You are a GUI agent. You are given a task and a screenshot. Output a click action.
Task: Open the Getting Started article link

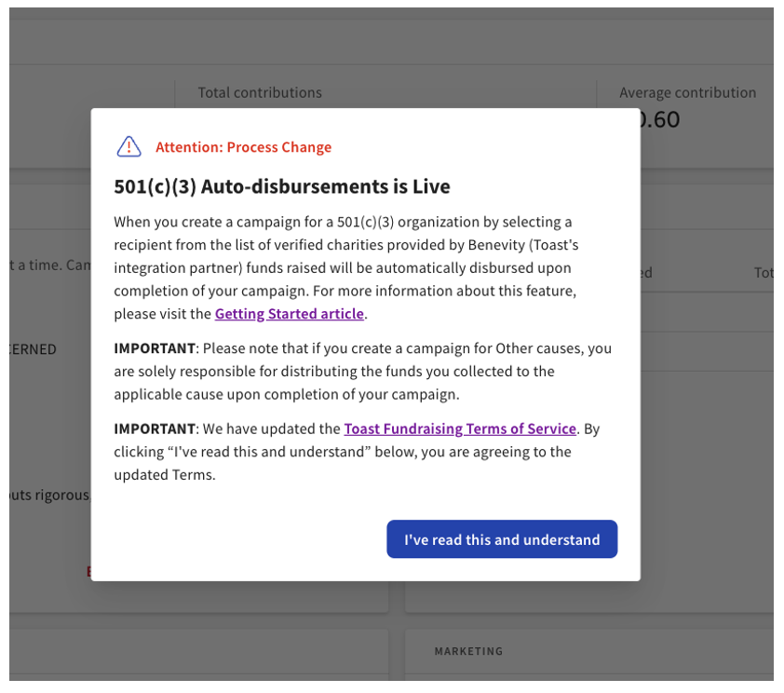(289, 314)
